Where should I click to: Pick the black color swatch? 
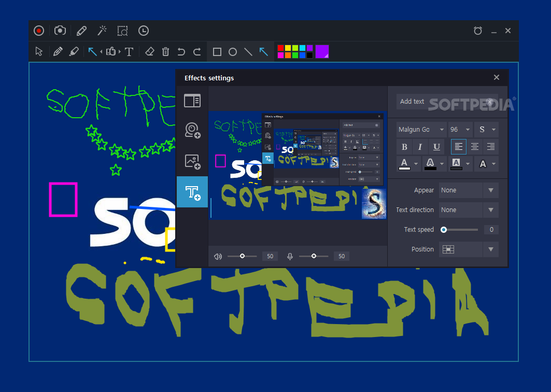click(309, 55)
